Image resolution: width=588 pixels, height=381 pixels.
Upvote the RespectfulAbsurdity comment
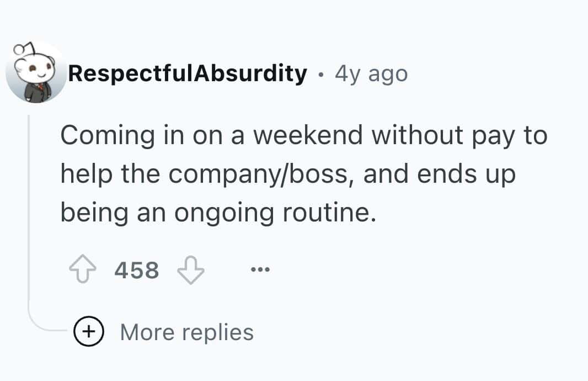coord(83,271)
